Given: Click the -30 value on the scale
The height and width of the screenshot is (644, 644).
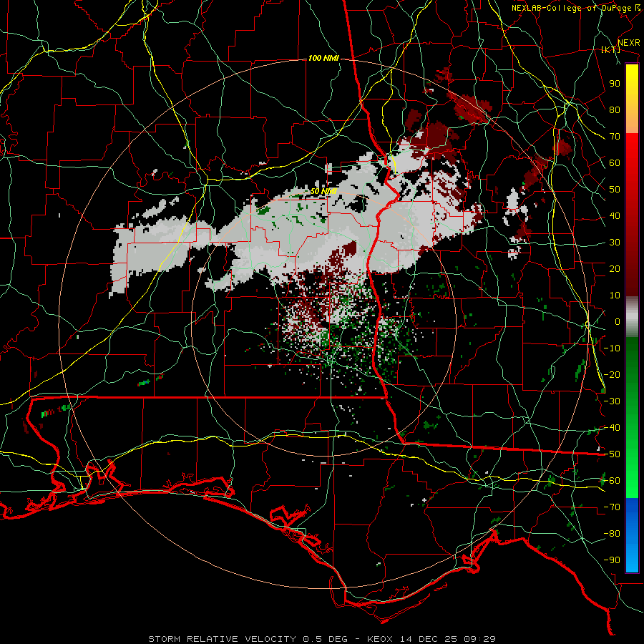Looking at the screenshot, I should click(612, 401).
